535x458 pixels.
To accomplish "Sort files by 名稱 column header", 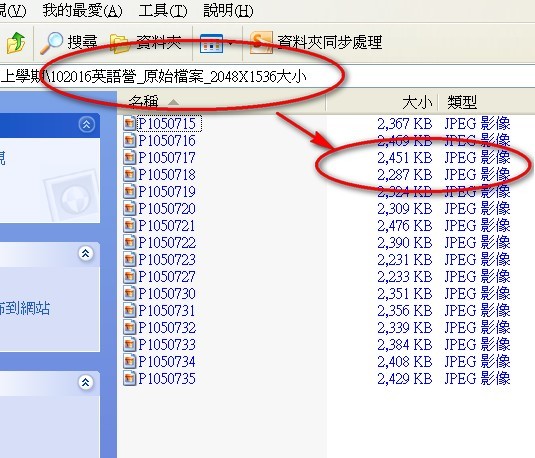I will [222, 102].
